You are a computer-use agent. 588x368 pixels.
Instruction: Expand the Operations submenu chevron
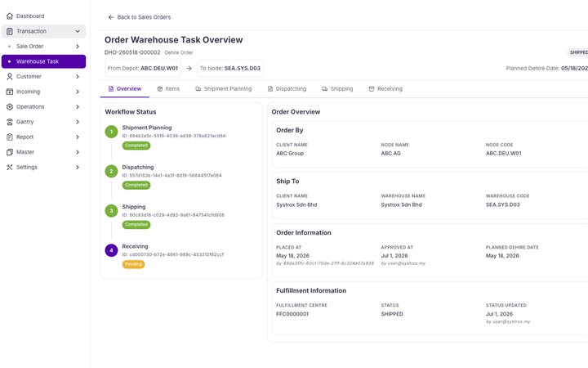78,106
